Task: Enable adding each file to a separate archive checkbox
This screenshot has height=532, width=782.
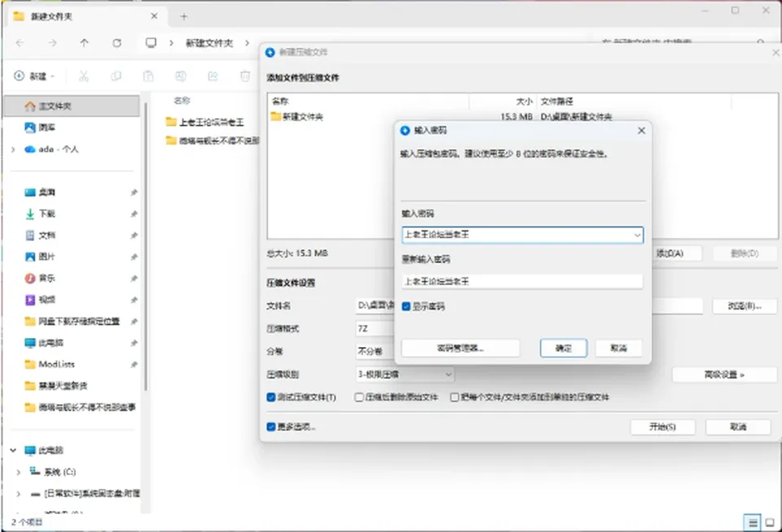Action: [455, 398]
